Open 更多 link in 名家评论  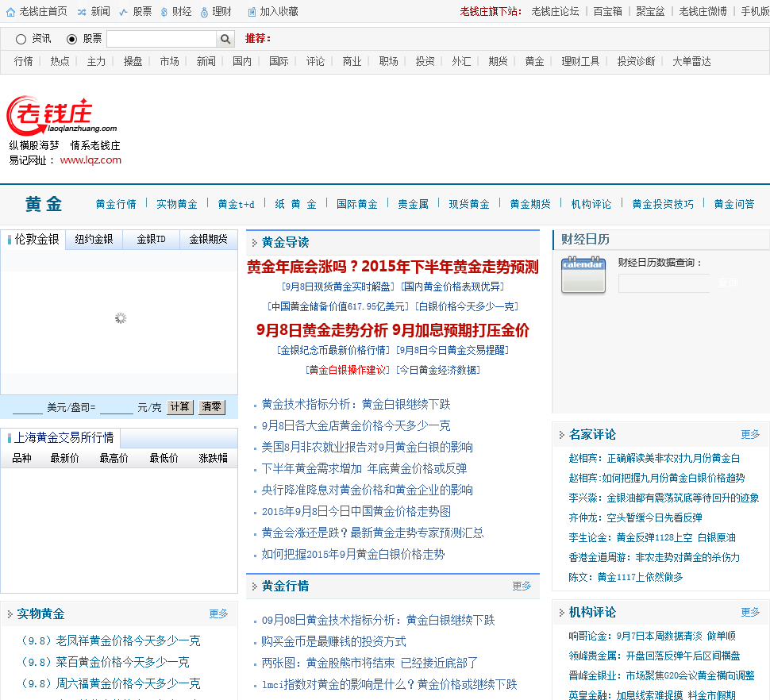[750, 434]
